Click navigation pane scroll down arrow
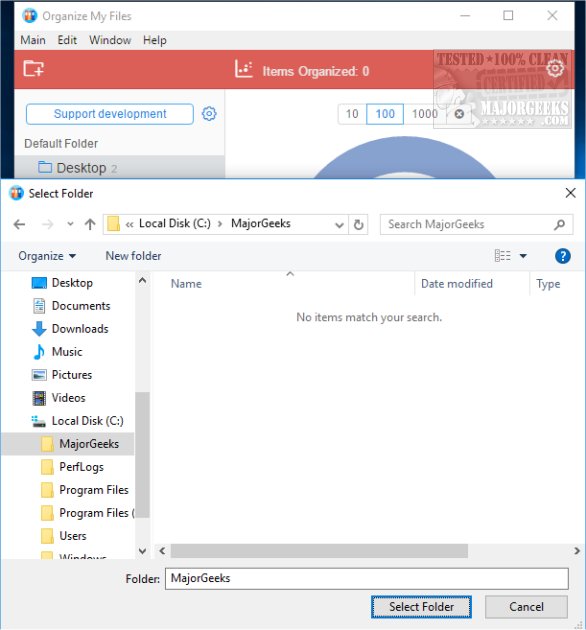The height and width of the screenshot is (630, 586). (142, 551)
